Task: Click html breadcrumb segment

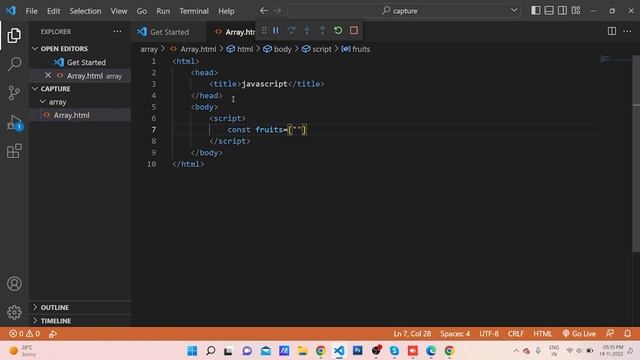Action: (x=240, y=49)
